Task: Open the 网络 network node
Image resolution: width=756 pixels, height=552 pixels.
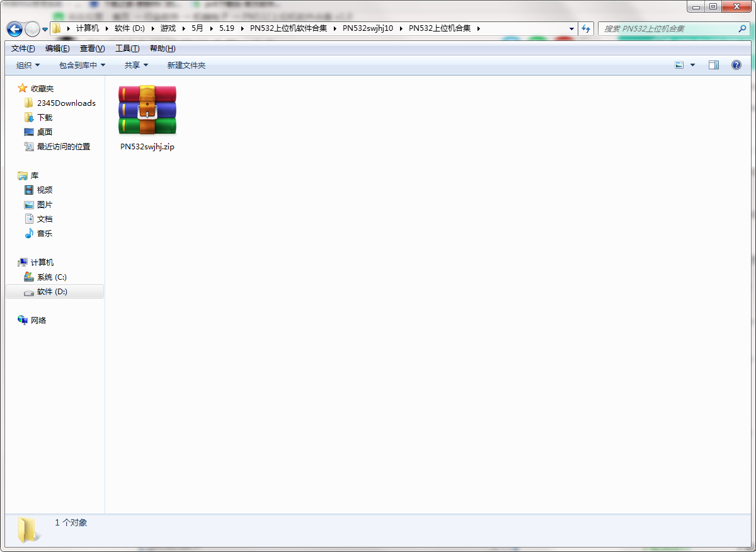Action: click(x=38, y=320)
